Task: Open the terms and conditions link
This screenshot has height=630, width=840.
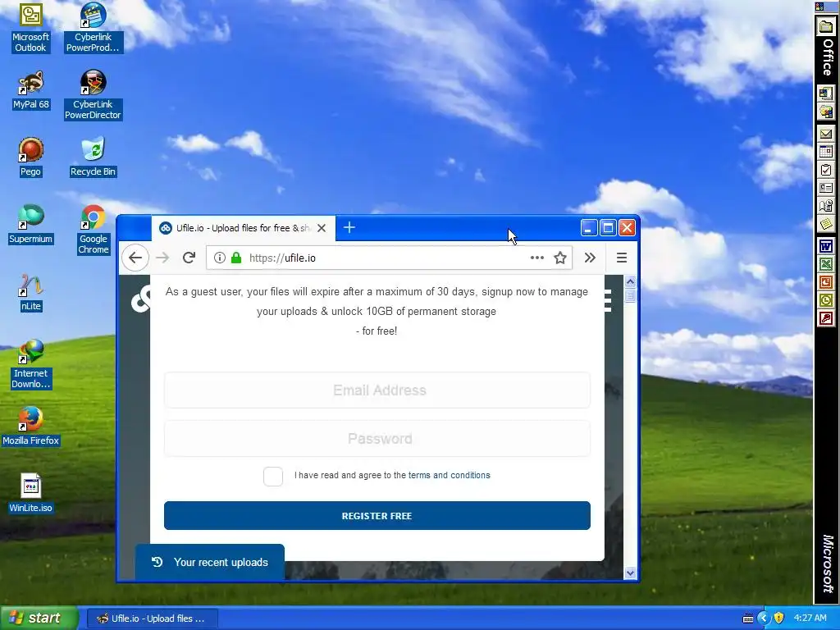Action: 449,475
